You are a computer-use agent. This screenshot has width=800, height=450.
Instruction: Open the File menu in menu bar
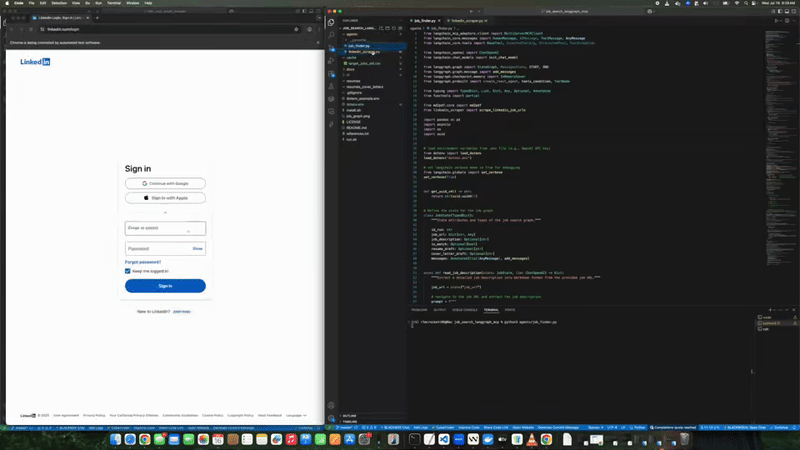point(32,3)
